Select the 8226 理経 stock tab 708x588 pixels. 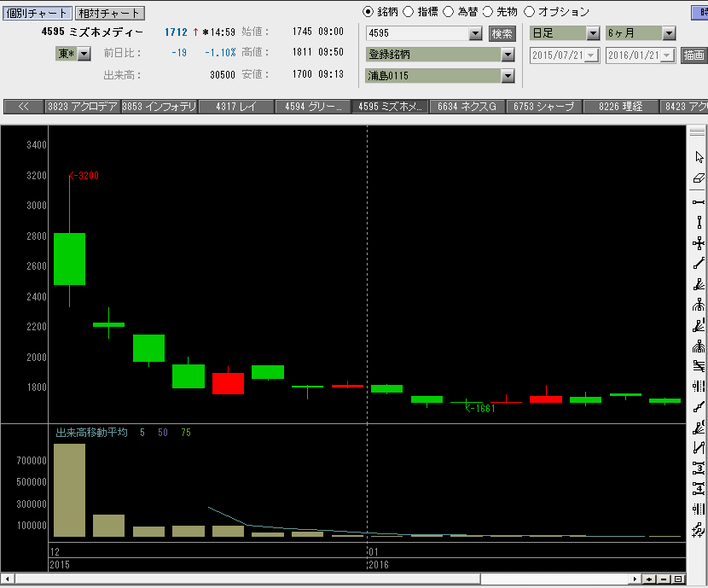[x=620, y=107]
